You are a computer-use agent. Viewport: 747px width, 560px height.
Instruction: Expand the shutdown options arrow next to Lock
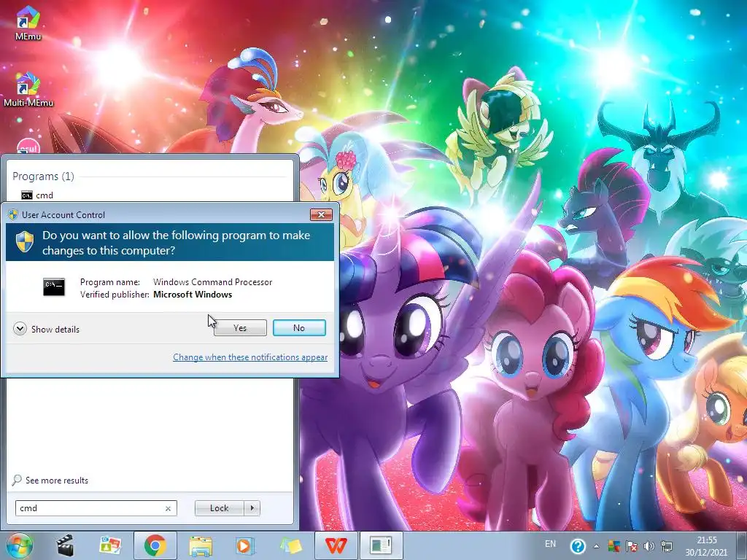click(x=252, y=508)
